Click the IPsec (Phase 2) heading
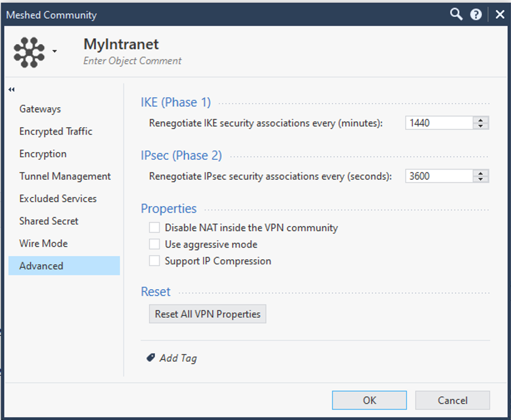This screenshot has height=420, width=511. pos(181,155)
